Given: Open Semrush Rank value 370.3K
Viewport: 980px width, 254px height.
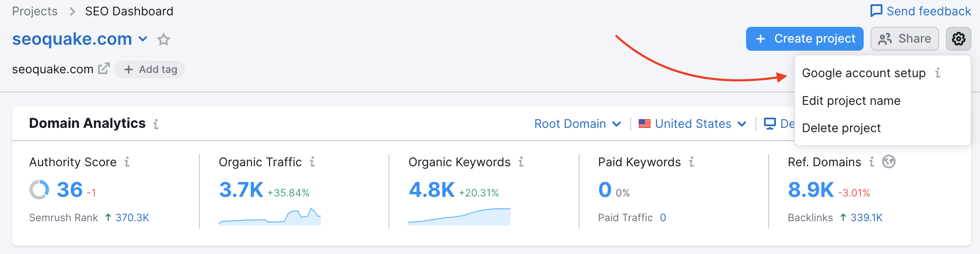Looking at the screenshot, I should pos(132,218).
